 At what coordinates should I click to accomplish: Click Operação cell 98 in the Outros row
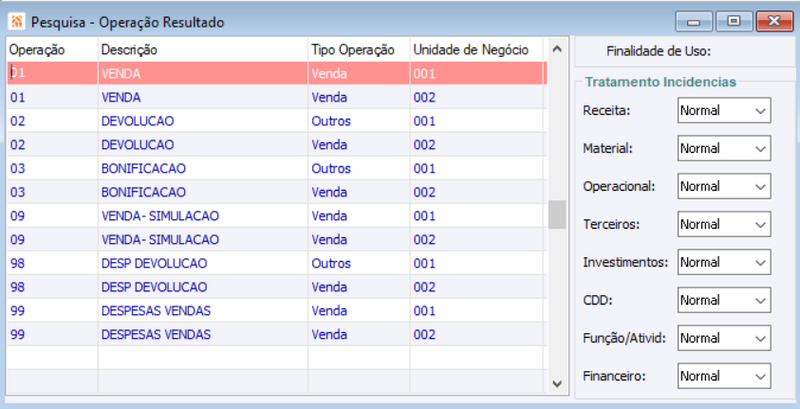pos(52,263)
